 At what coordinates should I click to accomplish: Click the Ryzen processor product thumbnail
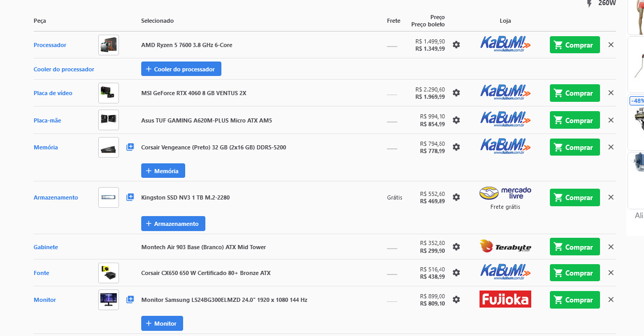(109, 45)
